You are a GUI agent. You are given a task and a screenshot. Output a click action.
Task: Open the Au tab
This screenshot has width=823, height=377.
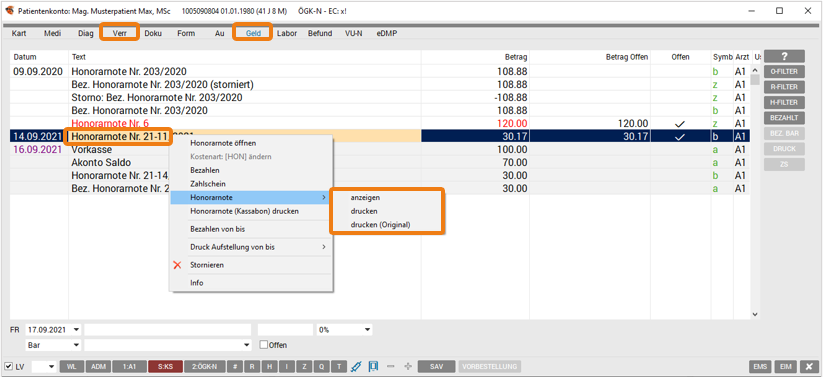click(x=219, y=33)
